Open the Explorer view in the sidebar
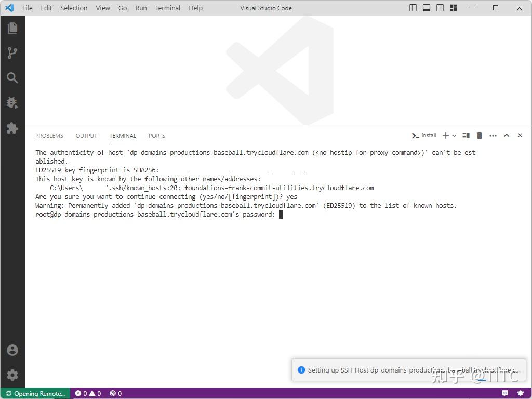 (x=12, y=28)
